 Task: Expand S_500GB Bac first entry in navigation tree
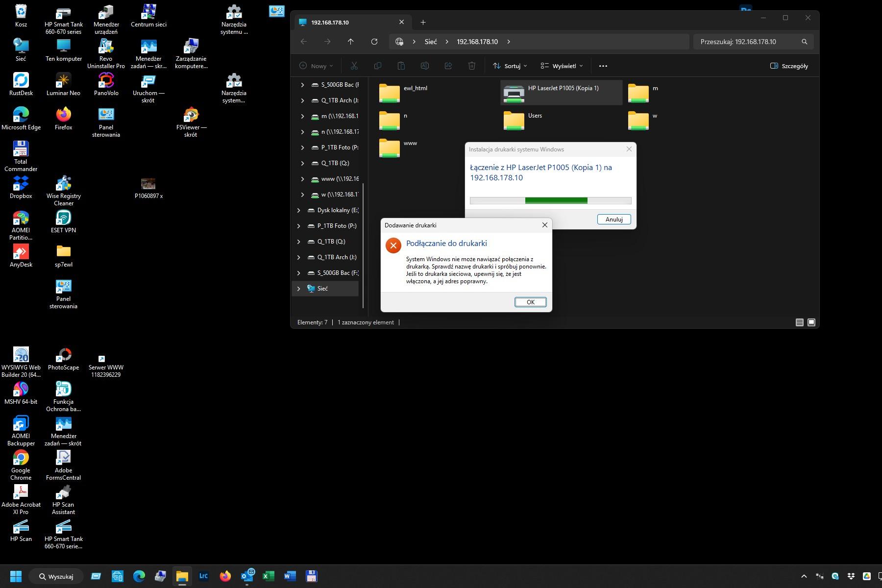(302, 85)
